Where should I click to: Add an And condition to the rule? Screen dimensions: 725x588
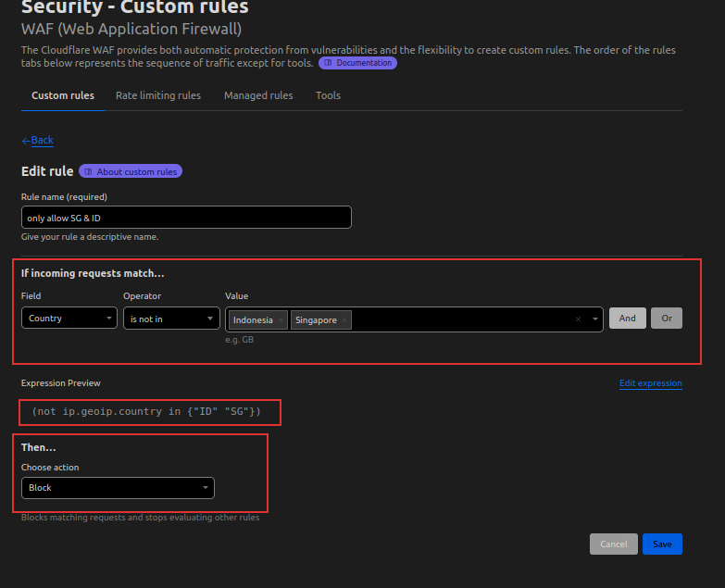[x=627, y=319]
